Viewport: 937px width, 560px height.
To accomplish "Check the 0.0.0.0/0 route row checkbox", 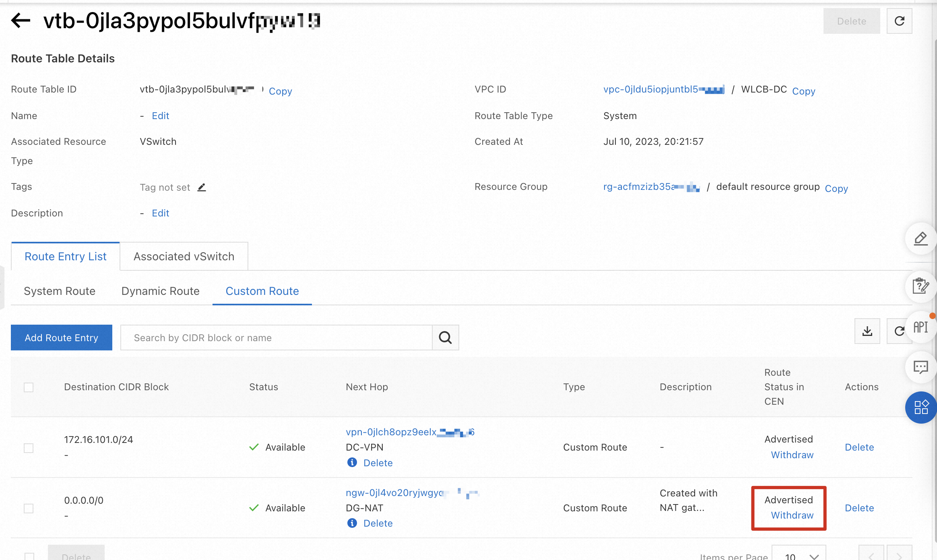I will click(x=29, y=509).
